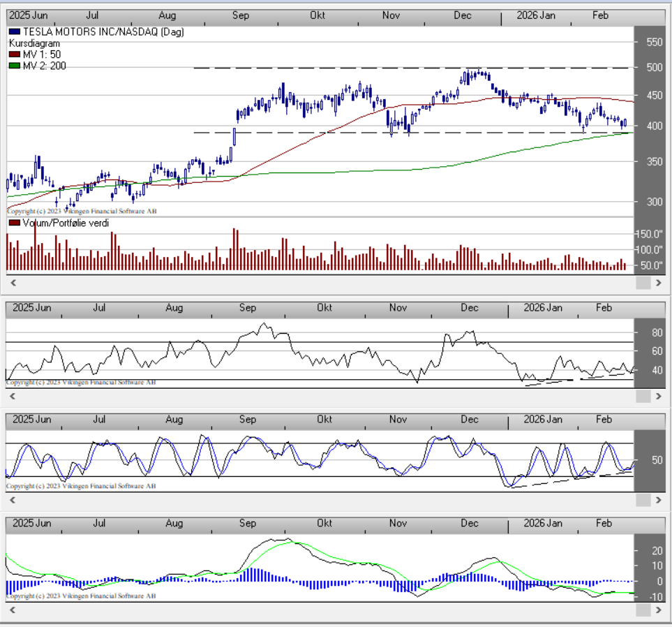Click the 550 value on the price axis
The image size is (672, 627).
click(x=654, y=43)
